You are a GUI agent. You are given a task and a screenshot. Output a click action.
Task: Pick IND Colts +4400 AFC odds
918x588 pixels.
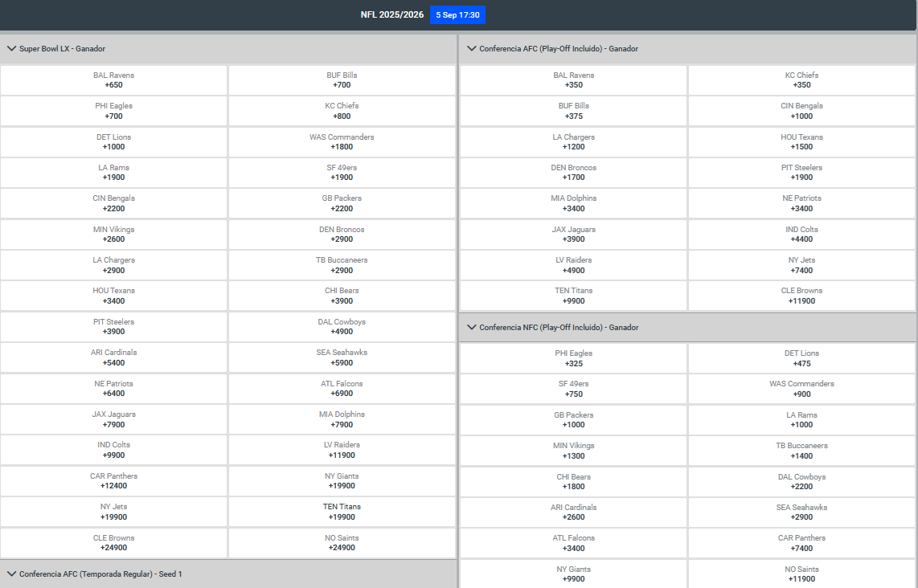click(x=802, y=235)
